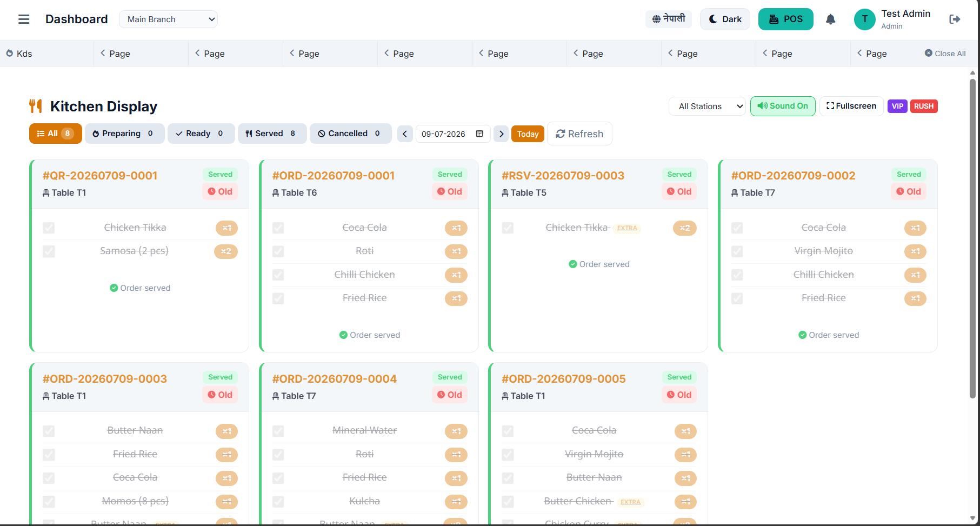Viewport: 980px width, 526px height.
Task: Filter orders by All
Action: [56, 134]
